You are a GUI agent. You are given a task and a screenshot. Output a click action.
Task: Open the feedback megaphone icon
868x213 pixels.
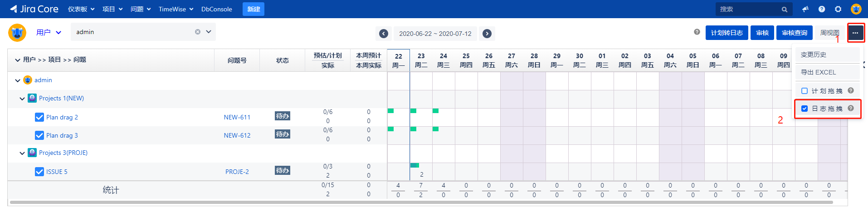805,9
